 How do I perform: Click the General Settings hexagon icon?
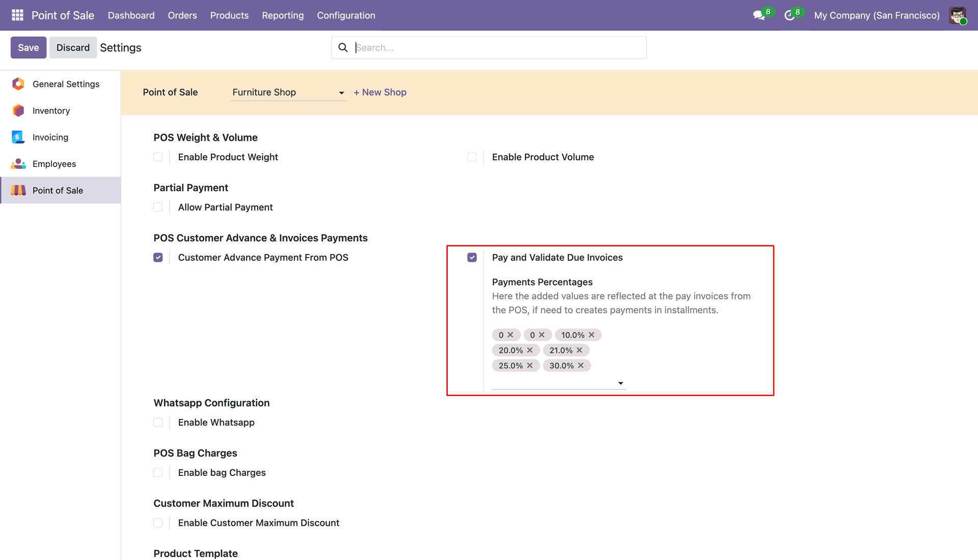[x=18, y=84]
